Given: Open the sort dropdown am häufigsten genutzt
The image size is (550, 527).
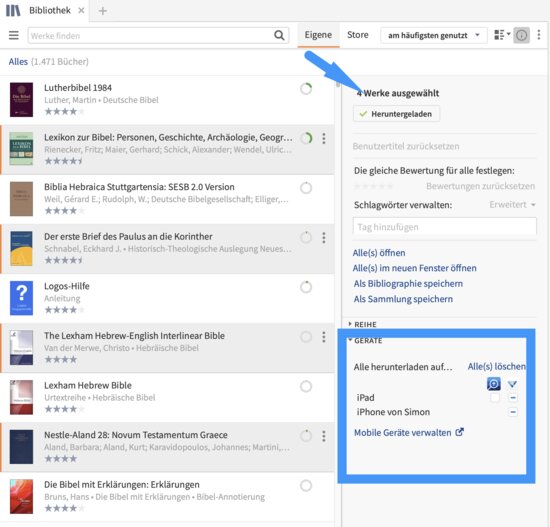Looking at the screenshot, I should pyautogui.click(x=434, y=35).
